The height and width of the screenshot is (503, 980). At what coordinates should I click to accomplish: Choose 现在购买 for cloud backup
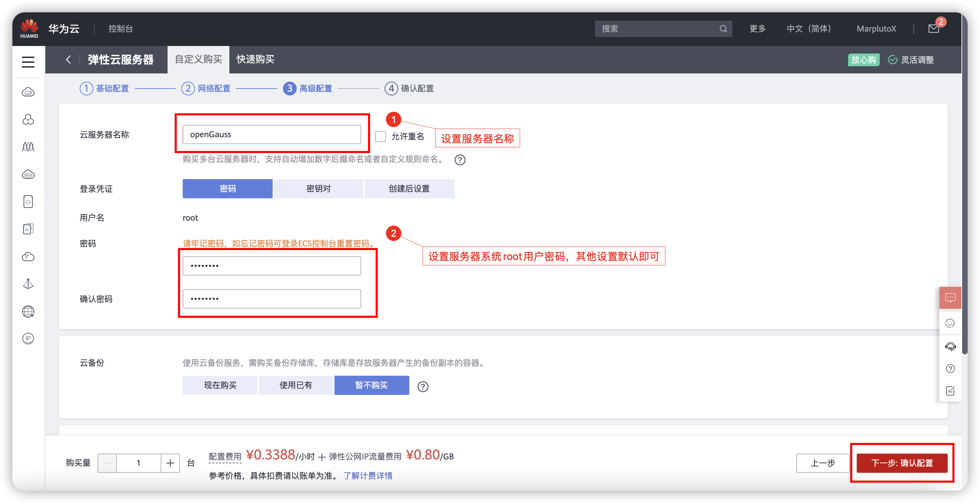click(220, 385)
